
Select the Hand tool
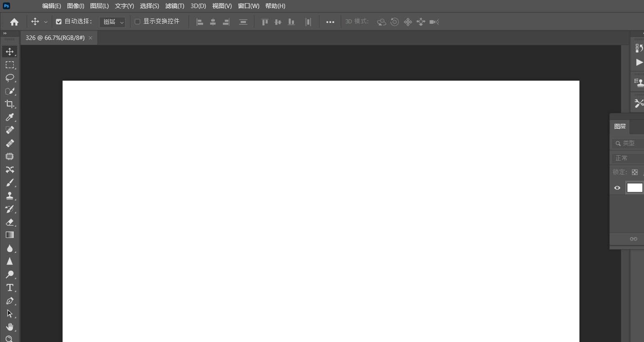[10, 327]
